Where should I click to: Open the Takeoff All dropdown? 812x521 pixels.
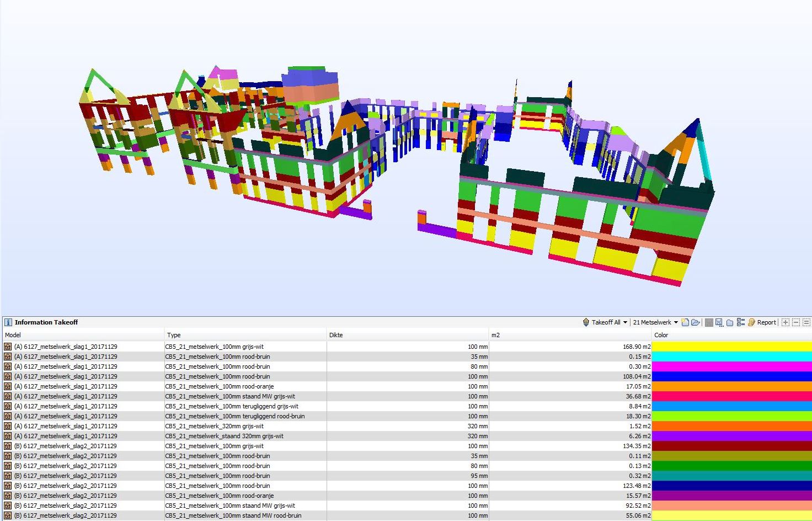605,322
